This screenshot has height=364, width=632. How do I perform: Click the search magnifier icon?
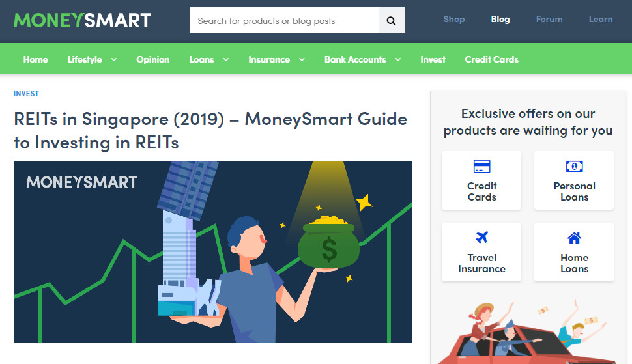tap(391, 21)
